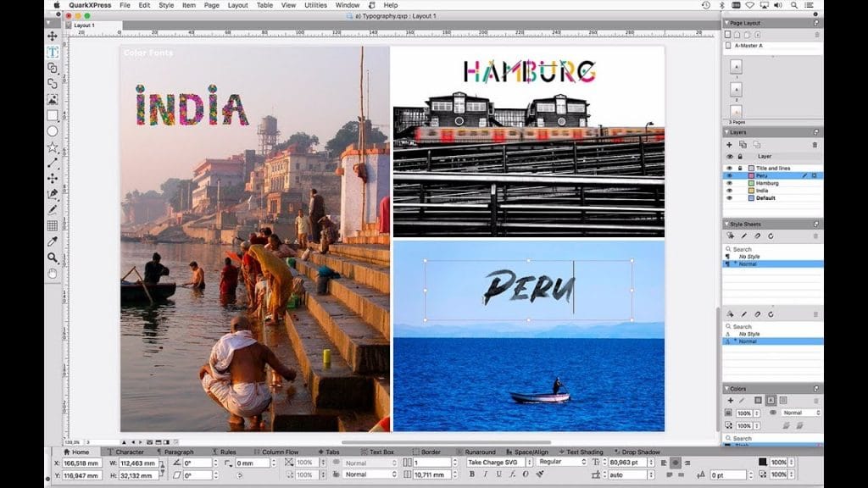Image resolution: width=868 pixels, height=488 pixels.
Task: Select the Zoom tool
Action: pyautogui.click(x=53, y=256)
